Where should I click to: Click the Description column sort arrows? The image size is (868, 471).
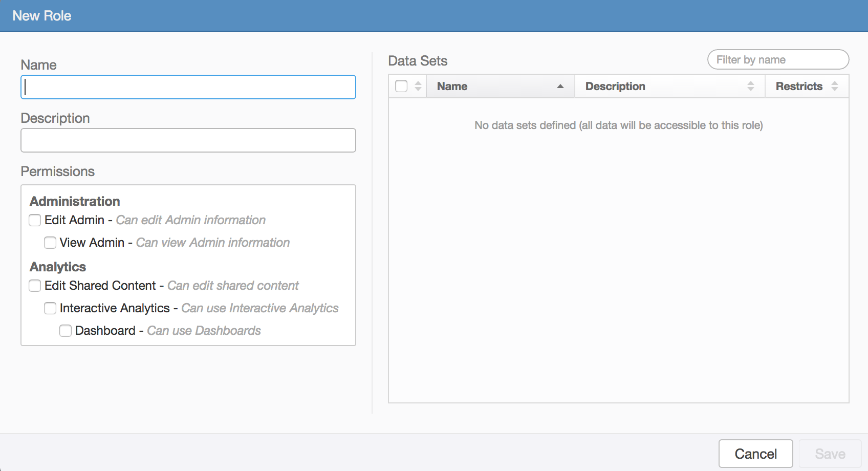(751, 86)
